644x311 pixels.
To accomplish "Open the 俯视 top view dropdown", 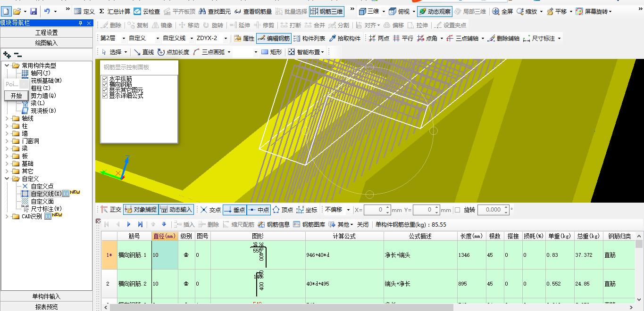I will tap(413, 11).
